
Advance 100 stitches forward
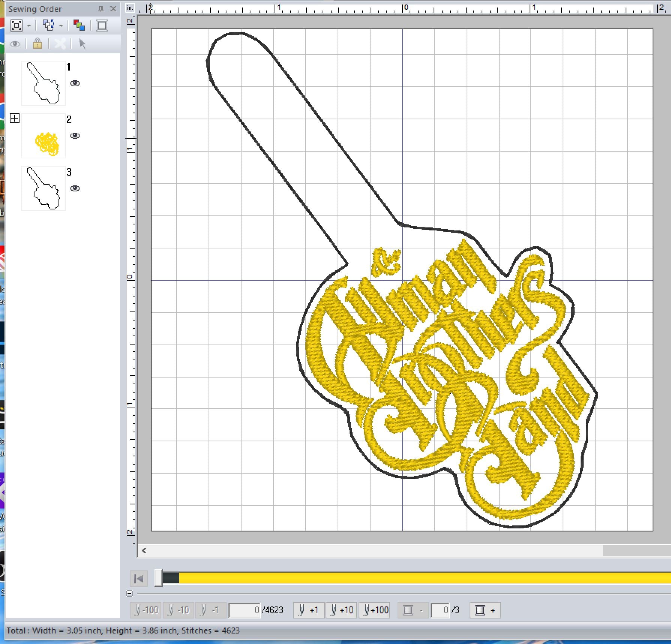[374, 610]
